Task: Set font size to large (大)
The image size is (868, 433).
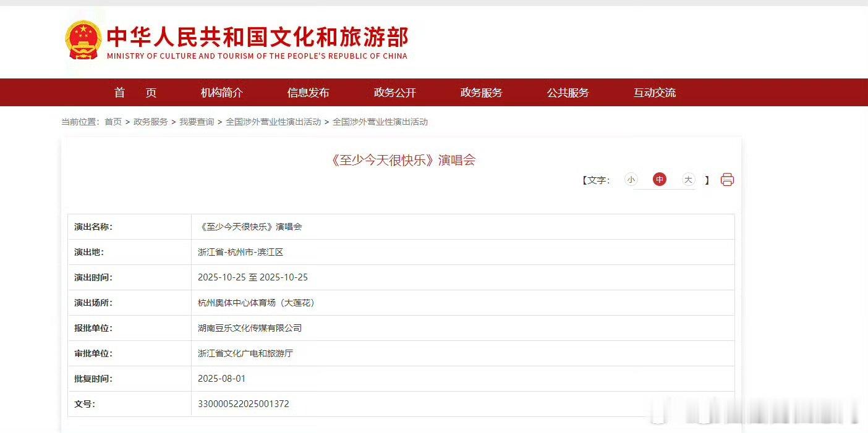Action: pos(689,180)
